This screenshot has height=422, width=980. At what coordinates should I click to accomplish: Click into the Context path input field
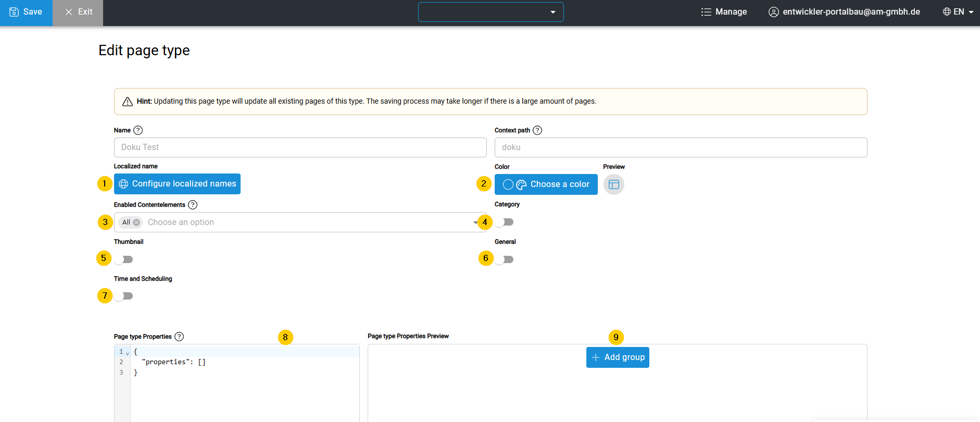point(680,147)
